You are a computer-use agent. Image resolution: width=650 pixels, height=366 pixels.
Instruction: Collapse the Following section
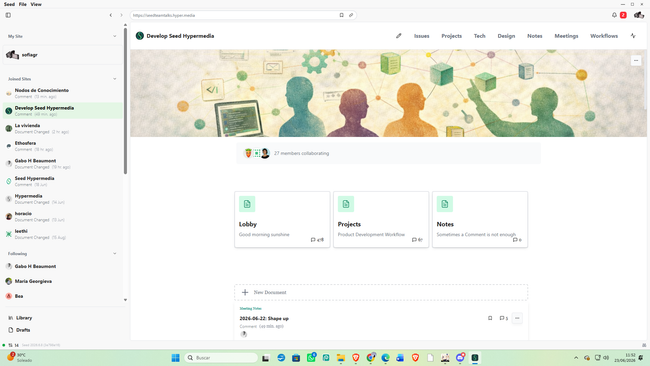115,254
